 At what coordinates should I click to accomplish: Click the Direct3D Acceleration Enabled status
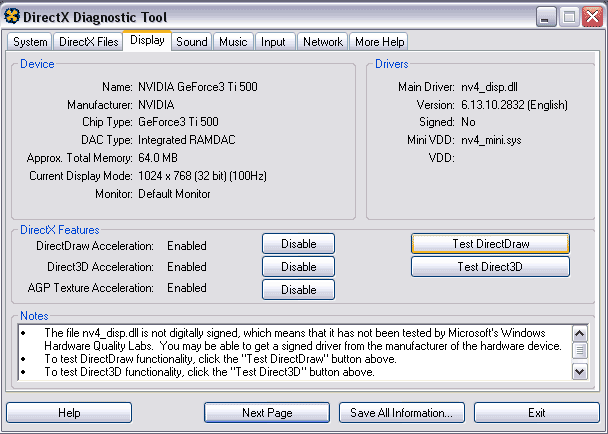pyautogui.click(x=187, y=267)
